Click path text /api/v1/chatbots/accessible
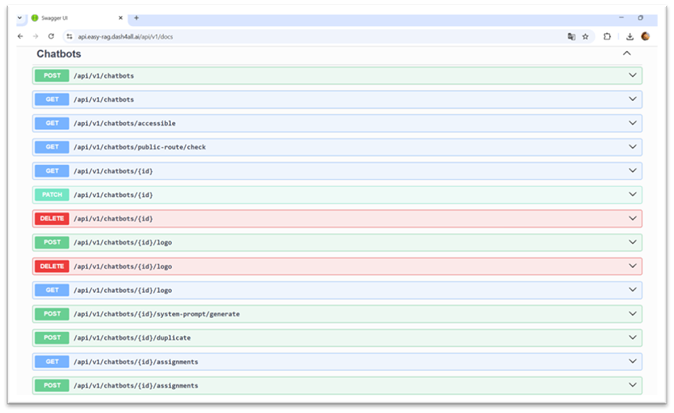The width and height of the screenshot is (674, 413). 125,123
